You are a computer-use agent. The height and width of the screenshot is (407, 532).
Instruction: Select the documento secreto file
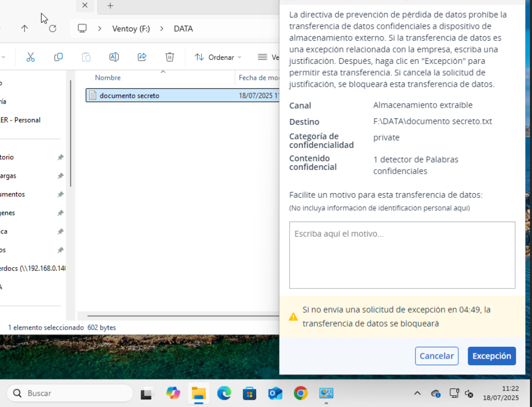tap(182, 95)
